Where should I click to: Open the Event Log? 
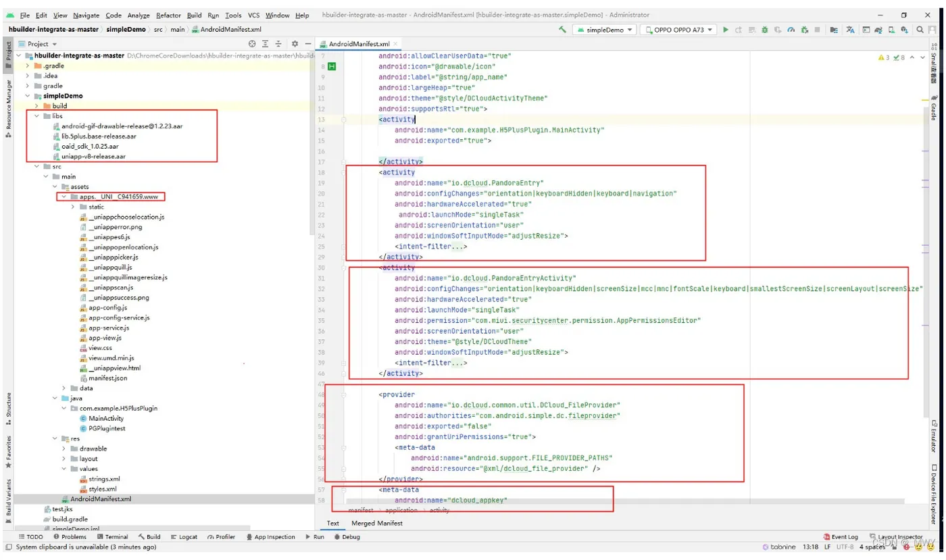click(841, 537)
